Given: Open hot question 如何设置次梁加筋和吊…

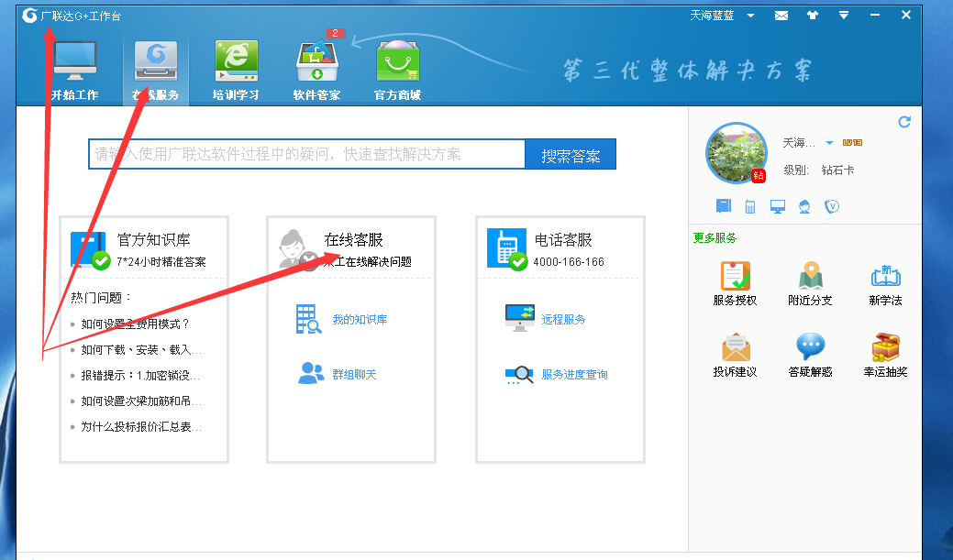Looking at the screenshot, I should pos(141,401).
